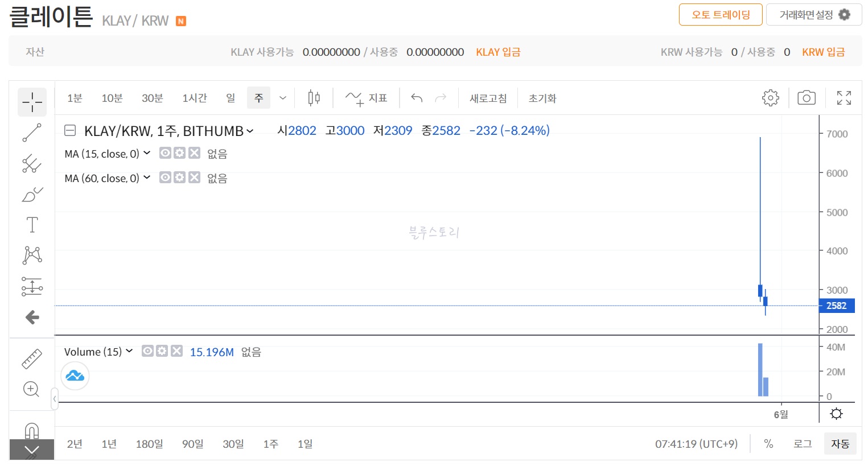
Task: Remove the MA 60 indicator
Action: (194, 178)
